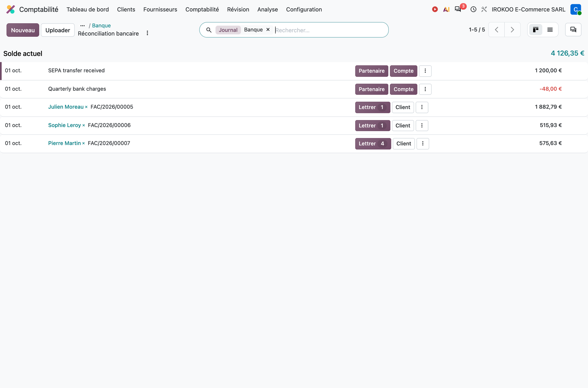Open options menu for Pierre Martin line

pyautogui.click(x=423, y=144)
